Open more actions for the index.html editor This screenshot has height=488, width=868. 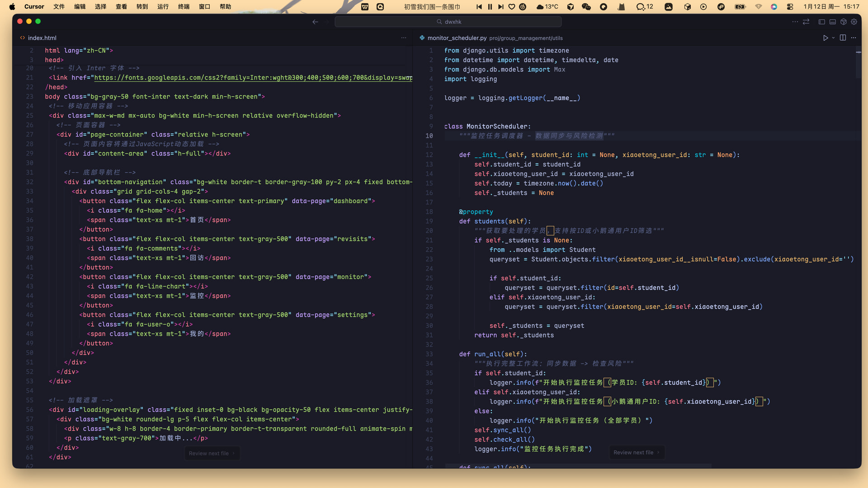click(x=404, y=38)
